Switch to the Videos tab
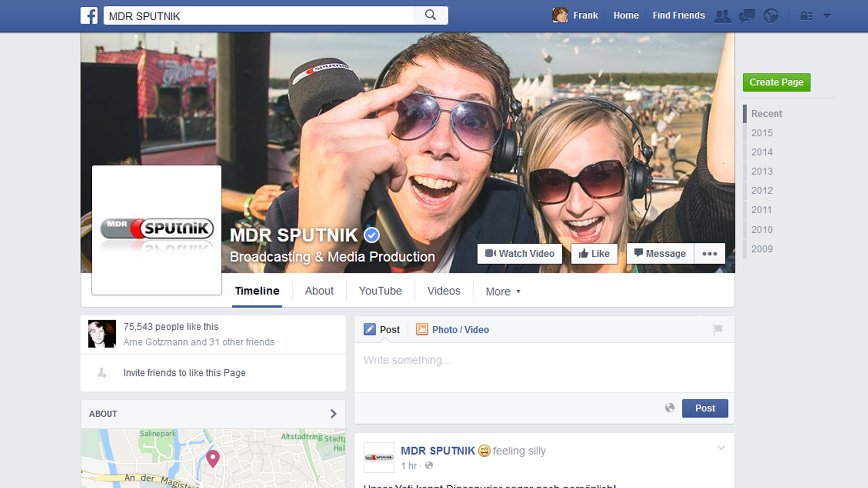This screenshot has width=868, height=488. point(443,291)
